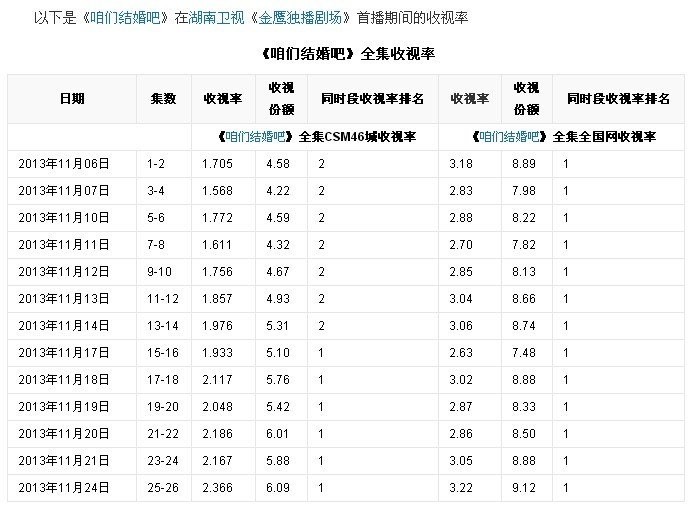Click share value 4.58
Image resolution: width=693 pixels, height=506 pixels.
278,164
